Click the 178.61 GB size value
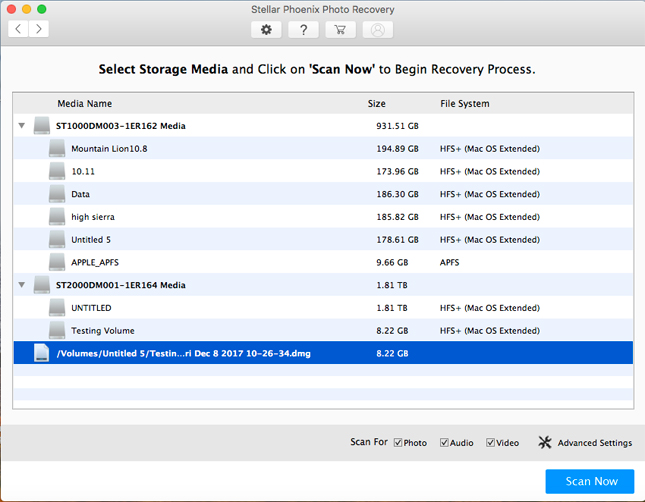The height and width of the screenshot is (502, 645). (x=397, y=239)
